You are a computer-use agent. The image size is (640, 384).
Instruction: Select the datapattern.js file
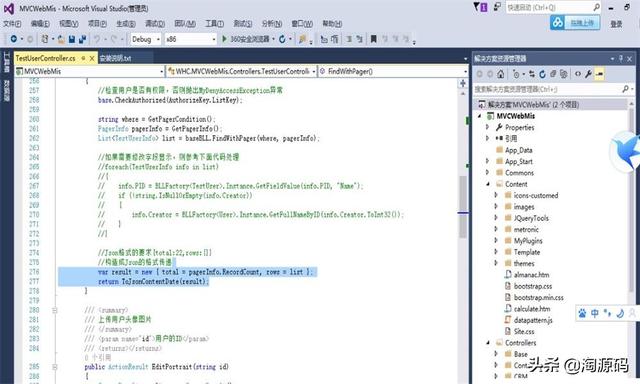[533, 320]
